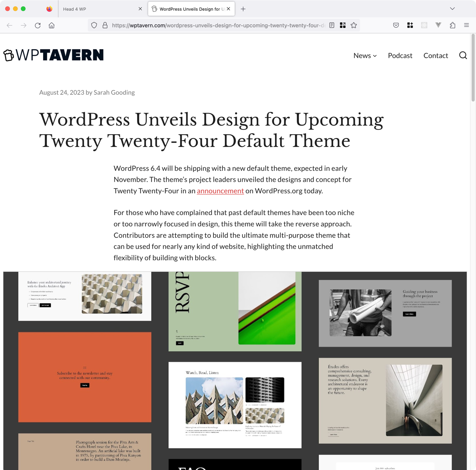Screen dimensions: 476x470
Task: Open the Guiding your business pattern
Action: tap(385, 313)
